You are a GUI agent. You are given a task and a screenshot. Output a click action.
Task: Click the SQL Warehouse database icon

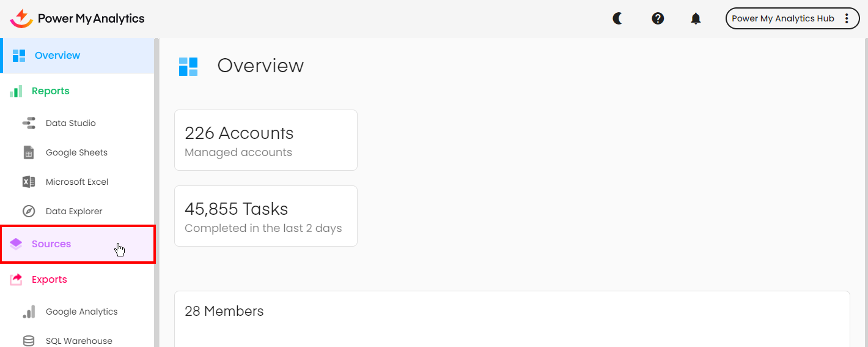(x=29, y=341)
